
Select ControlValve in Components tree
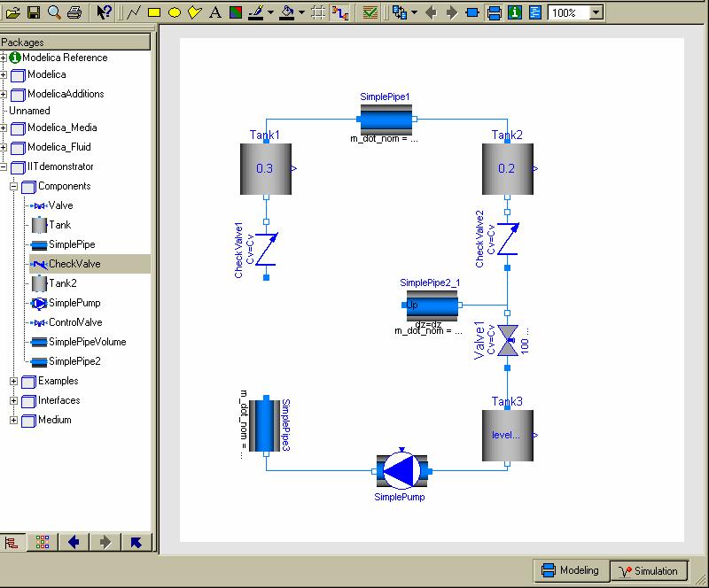66,322
